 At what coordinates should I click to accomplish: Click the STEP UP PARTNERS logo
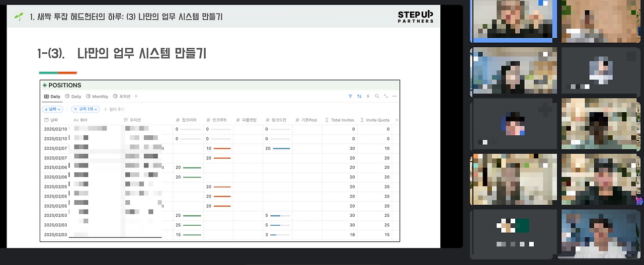[x=415, y=17]
